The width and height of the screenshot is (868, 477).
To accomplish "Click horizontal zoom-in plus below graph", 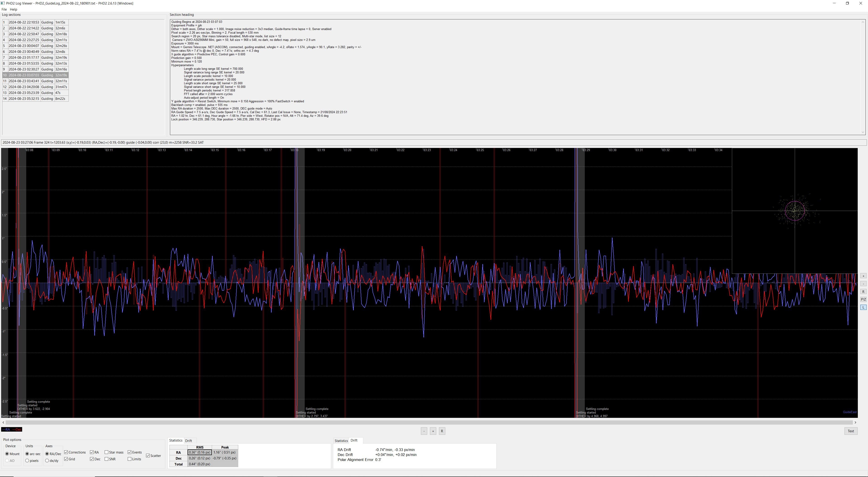I will pyautogui.click(x=433, y=431).
